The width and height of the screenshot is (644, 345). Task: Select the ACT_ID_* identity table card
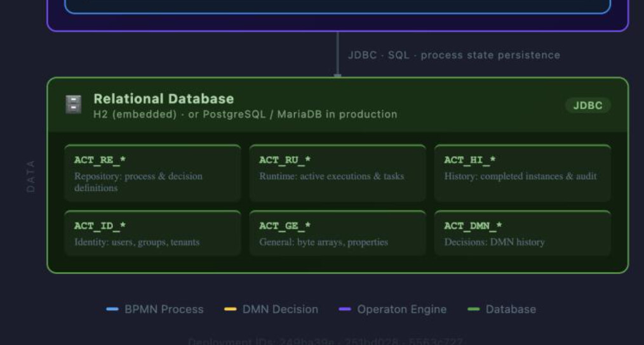[152, 233]
